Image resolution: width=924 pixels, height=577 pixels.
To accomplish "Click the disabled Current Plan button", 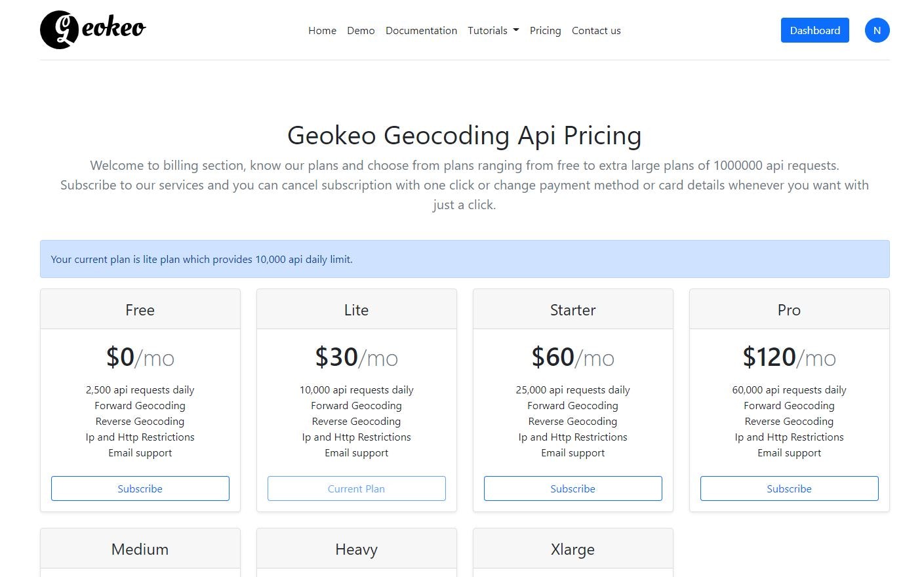I will pos(356,488).
